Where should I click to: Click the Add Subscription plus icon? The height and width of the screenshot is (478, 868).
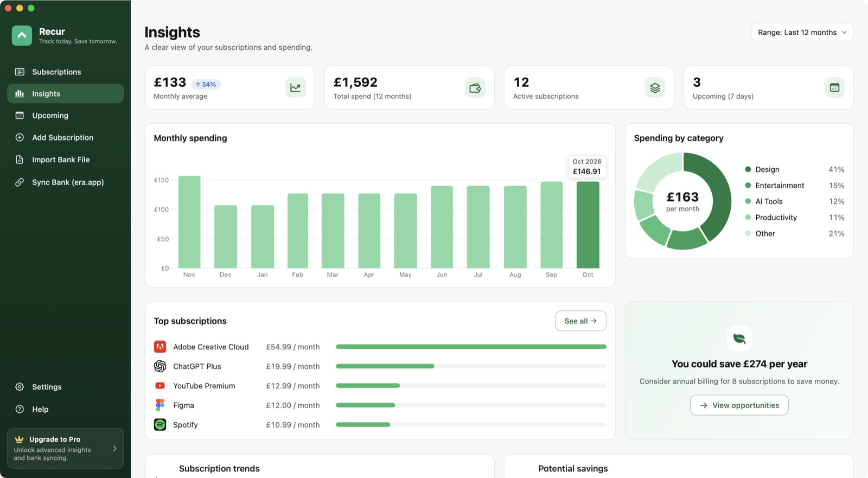point(20,137)
